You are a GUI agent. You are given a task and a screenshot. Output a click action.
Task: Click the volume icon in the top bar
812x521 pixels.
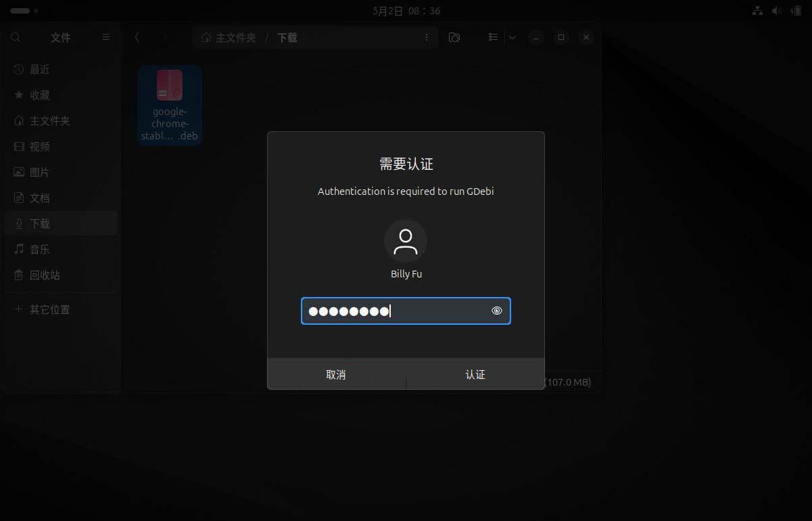(775, 10)
